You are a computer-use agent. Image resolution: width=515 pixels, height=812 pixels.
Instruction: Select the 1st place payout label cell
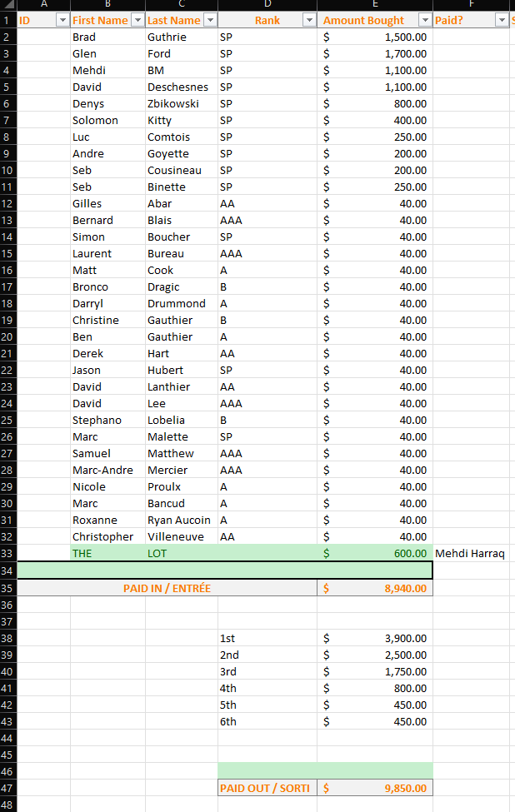click(267, 638)
